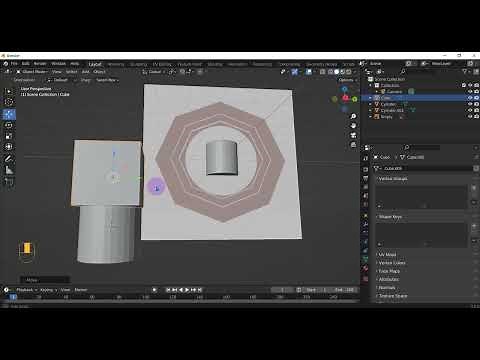Select the active Move tool

9,114
